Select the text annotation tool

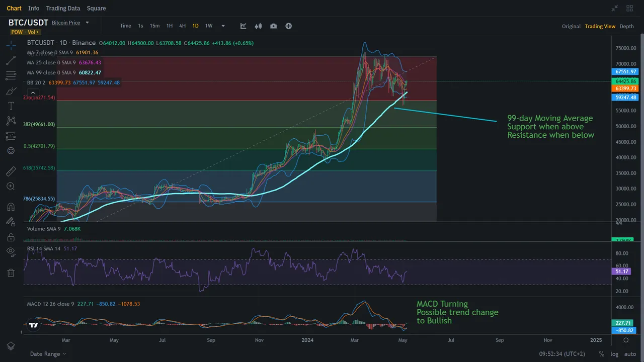[x=11, y=106]
